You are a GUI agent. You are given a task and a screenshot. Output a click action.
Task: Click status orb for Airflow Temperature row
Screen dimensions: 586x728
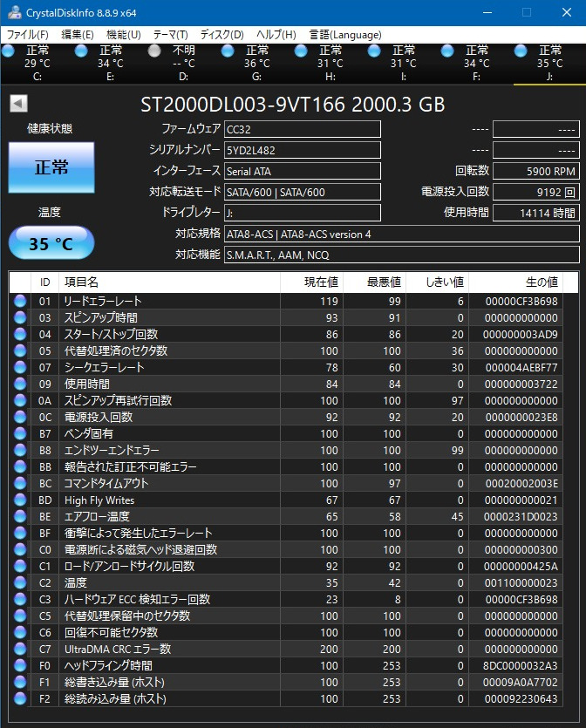coord(20,516)
